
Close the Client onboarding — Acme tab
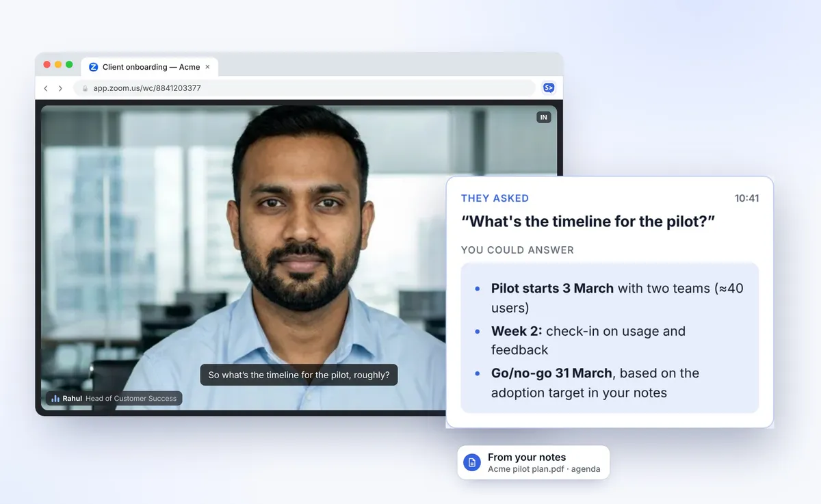(207, 67)
